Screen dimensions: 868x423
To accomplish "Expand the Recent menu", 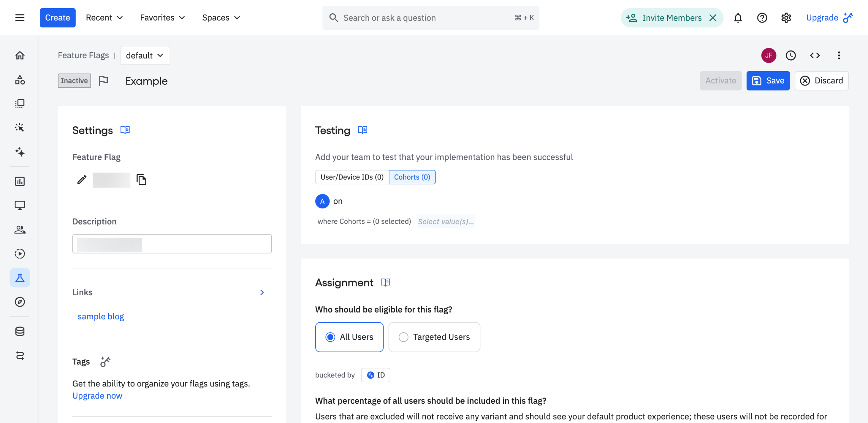I will click(x=104, y=18).
